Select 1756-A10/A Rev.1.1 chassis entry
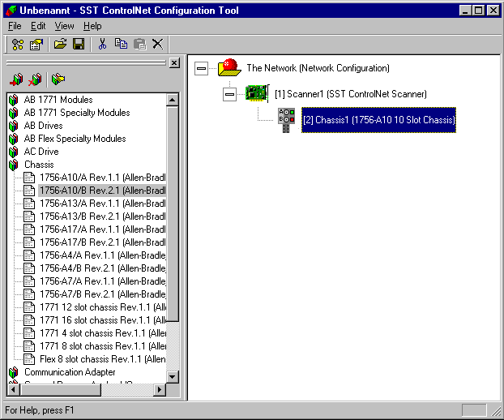 [103, 178]
